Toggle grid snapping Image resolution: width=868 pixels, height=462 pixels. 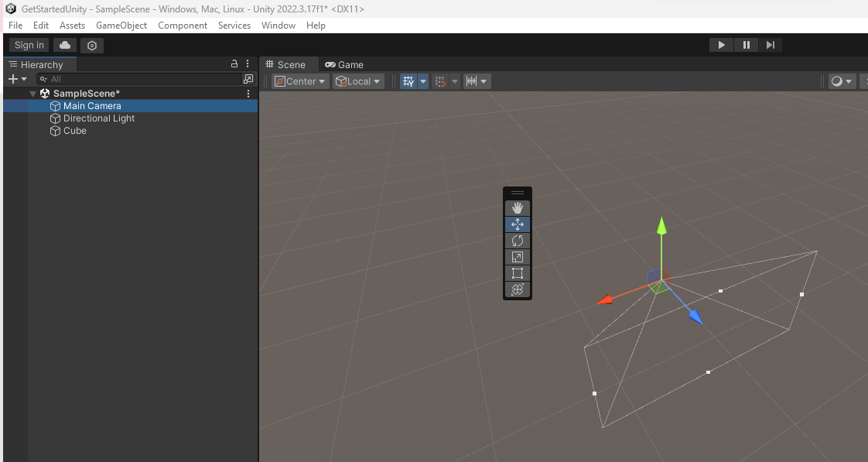pos(440,81)
